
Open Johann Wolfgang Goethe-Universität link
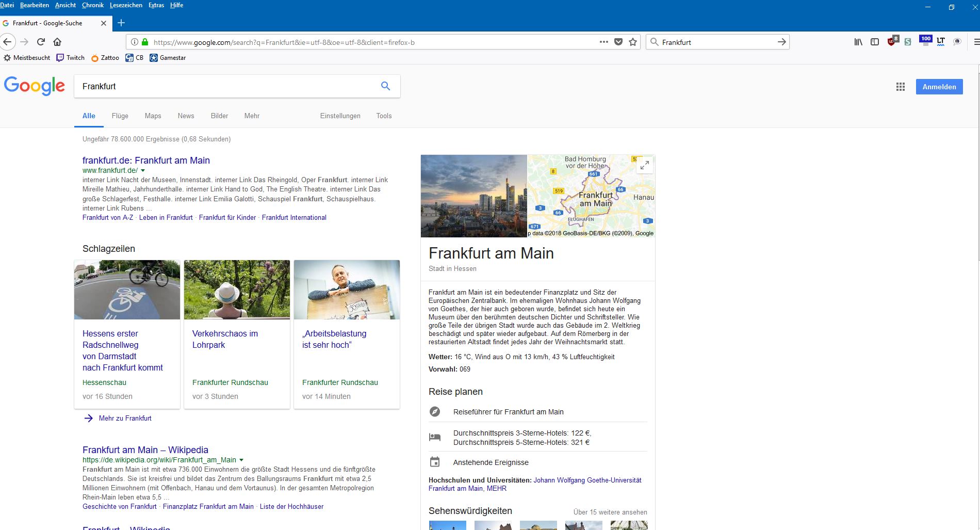click(587, 480)
